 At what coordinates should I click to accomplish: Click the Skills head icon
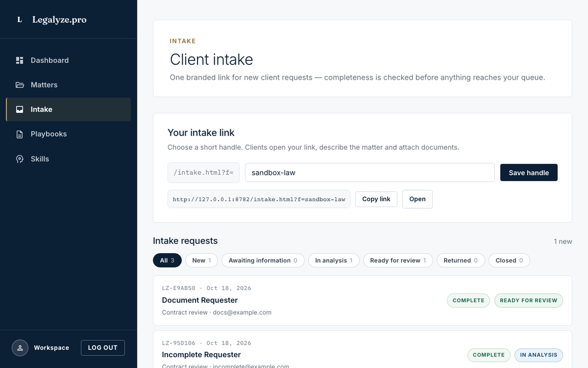click(x=19, y=159)
